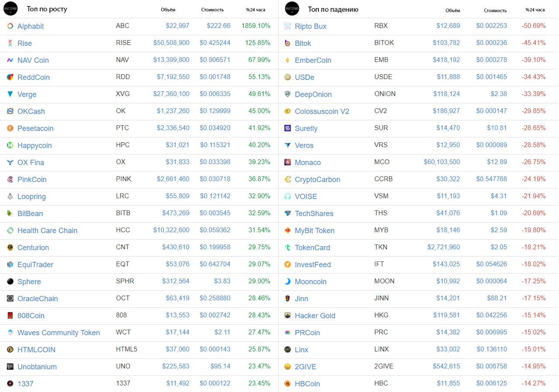Click the Топ по росту heading
Screen dimensions: 559x392
47,9
